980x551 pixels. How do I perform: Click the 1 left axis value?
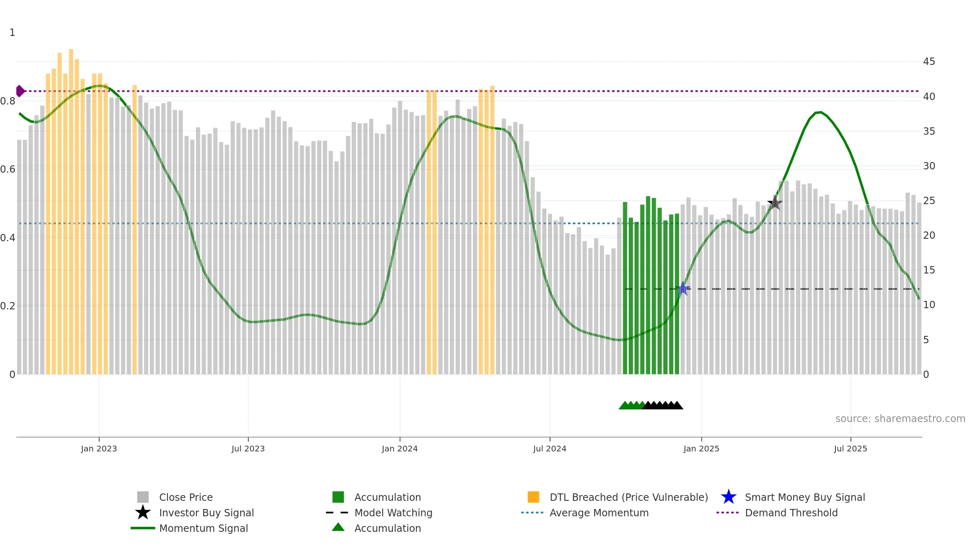coord(12,33)
